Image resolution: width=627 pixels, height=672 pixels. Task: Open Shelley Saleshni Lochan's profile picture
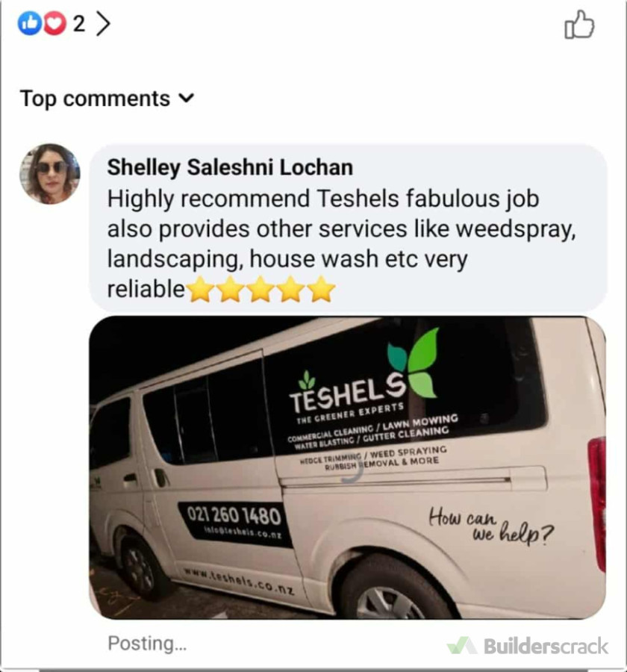click(49, 173)
